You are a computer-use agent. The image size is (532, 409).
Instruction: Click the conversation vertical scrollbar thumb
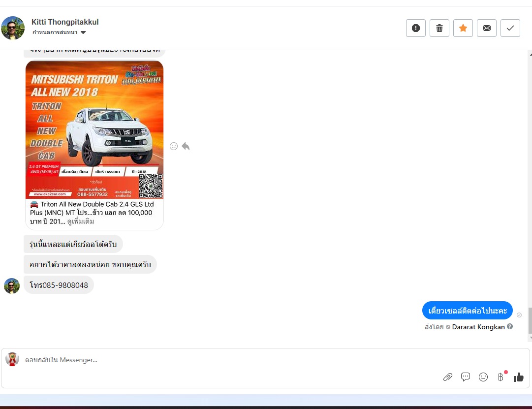click(x=530, y=320)
